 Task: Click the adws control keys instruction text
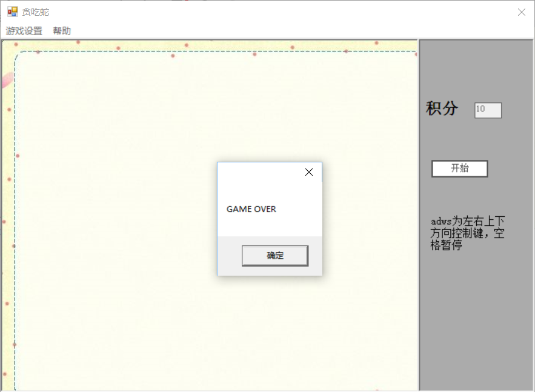tap(467, 233)
